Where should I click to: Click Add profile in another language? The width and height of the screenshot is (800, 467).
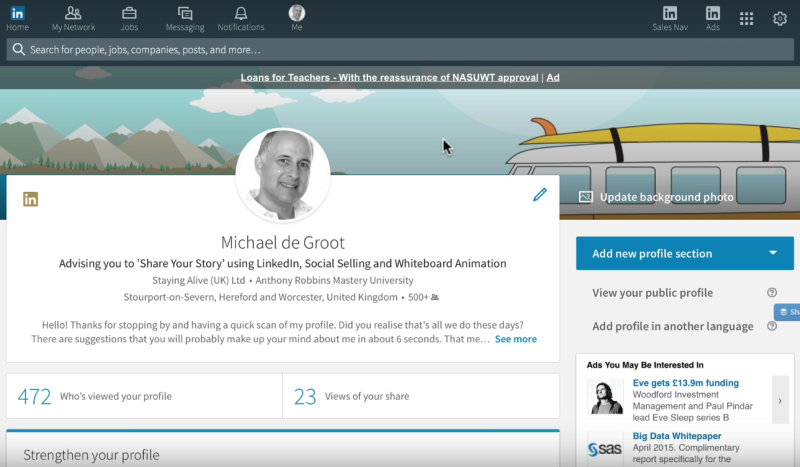click(x=672, y=327)
